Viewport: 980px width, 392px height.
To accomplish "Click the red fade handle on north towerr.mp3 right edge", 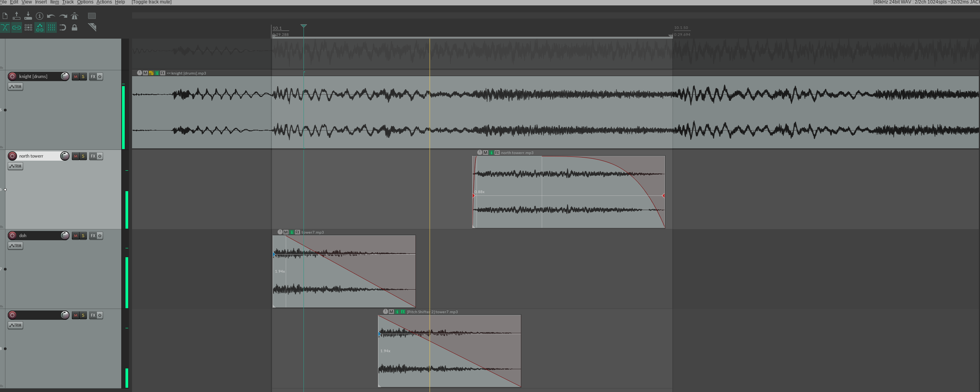I will [663, 196].
